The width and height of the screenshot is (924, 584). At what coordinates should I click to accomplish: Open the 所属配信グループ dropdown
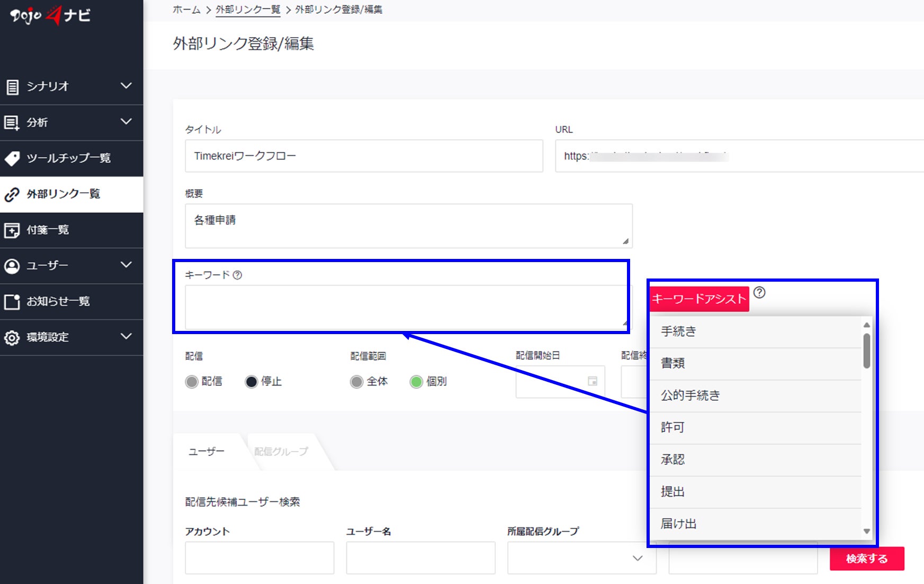(x=581, y=558)
